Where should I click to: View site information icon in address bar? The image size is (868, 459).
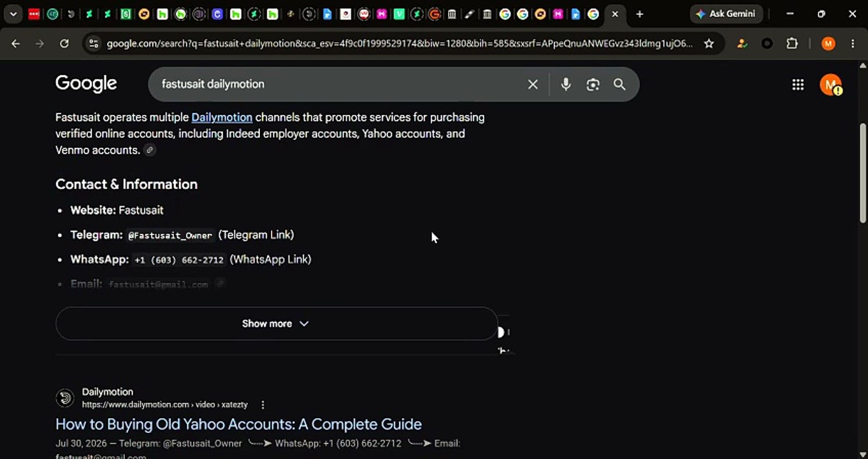click(94, 43)
